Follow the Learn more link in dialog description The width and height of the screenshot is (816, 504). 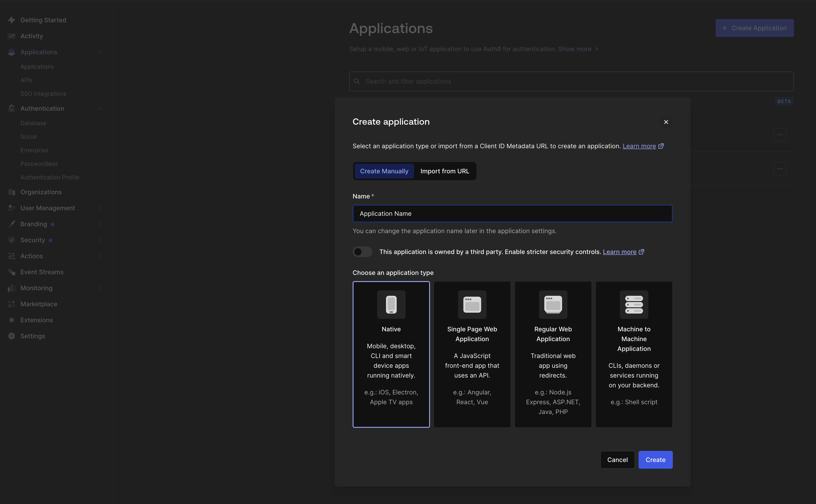(639, 146)
